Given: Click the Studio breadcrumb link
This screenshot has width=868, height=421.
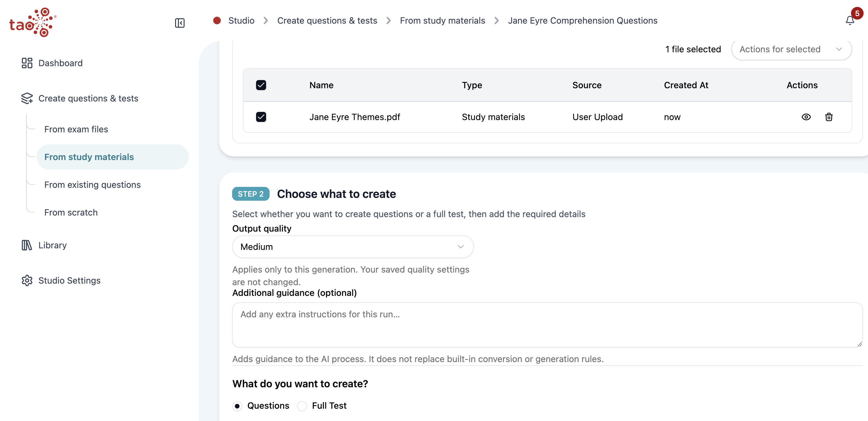Looking at the screenshot, I should coord(241,20).
